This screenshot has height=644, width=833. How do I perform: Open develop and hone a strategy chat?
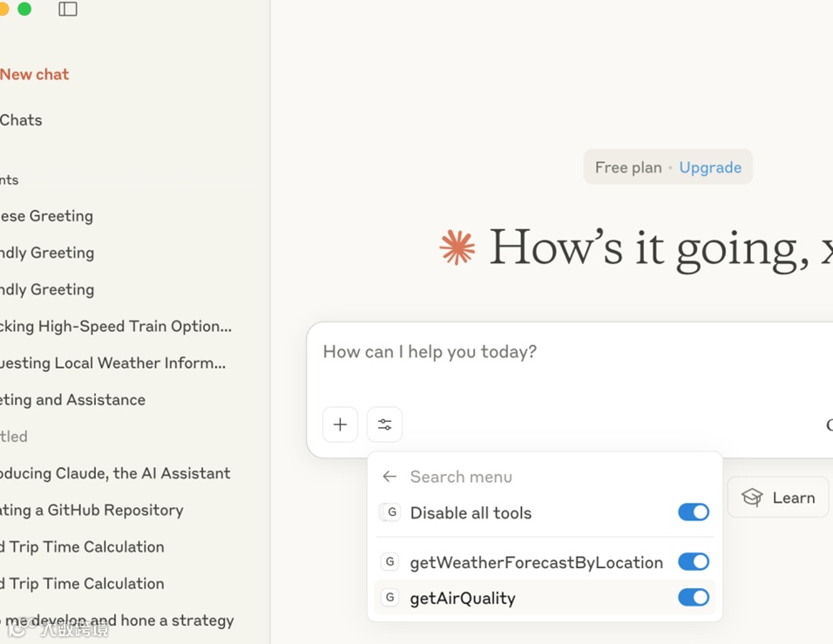tap(117, 620)
